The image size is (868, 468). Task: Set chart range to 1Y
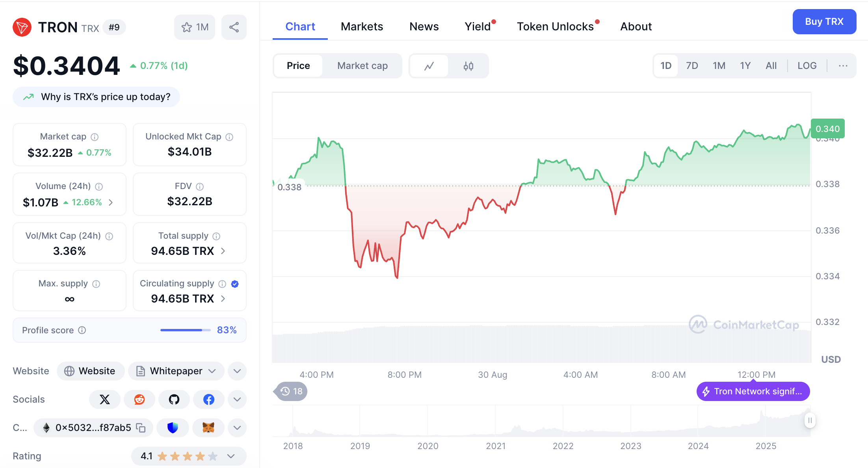coord(745,66)
